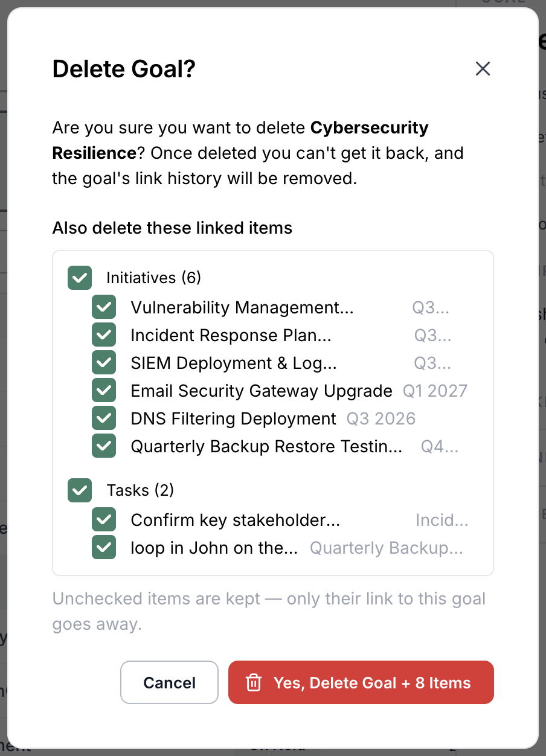Screen dimensions: 546x756
Task: Uncheck Email Security Gateway Upgrade checkbox
Action: point(104,391)
